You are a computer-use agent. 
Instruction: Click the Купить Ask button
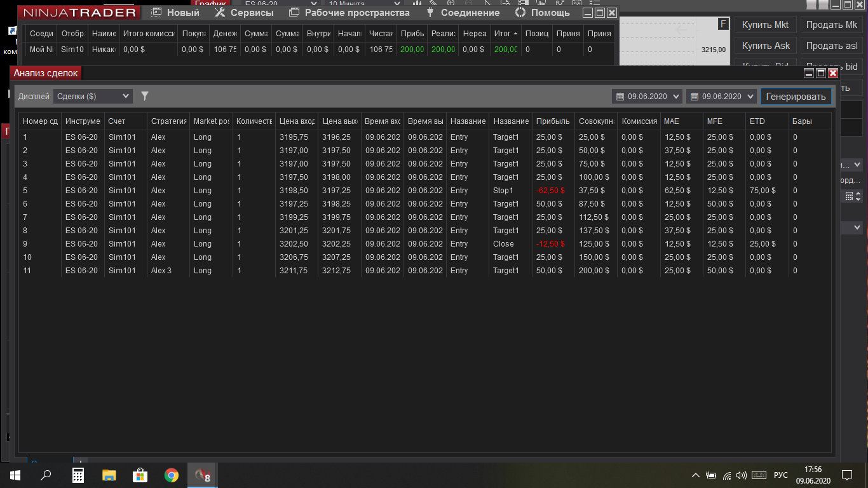pos(765,46)
